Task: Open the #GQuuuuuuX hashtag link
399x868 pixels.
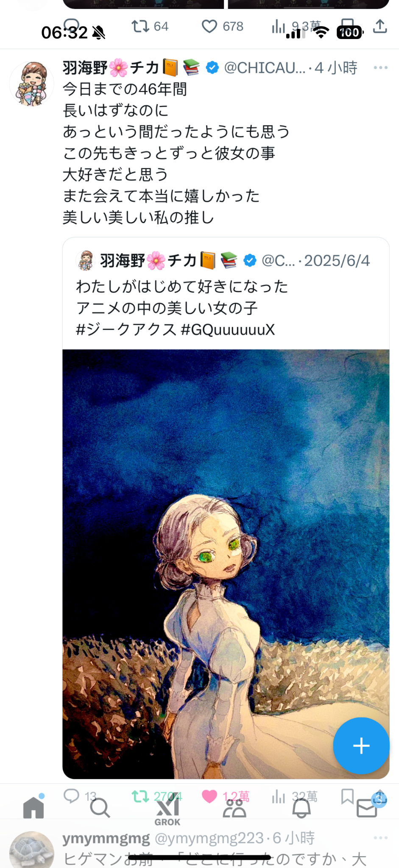Action: point(228,329)
